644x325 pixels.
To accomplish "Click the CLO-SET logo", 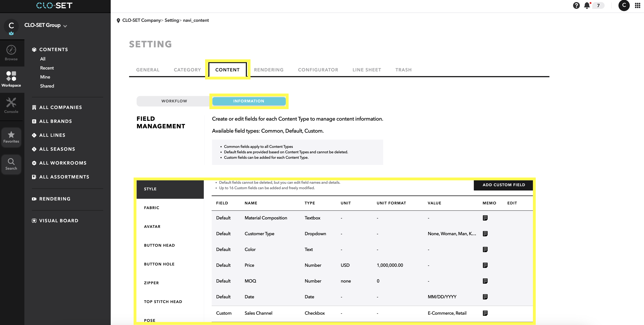I will coord(54,5).
